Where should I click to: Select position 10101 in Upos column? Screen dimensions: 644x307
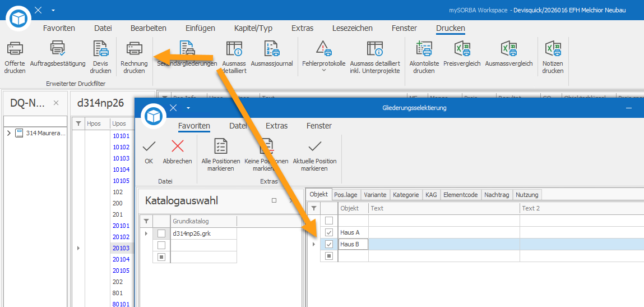[x=121, y=135]
